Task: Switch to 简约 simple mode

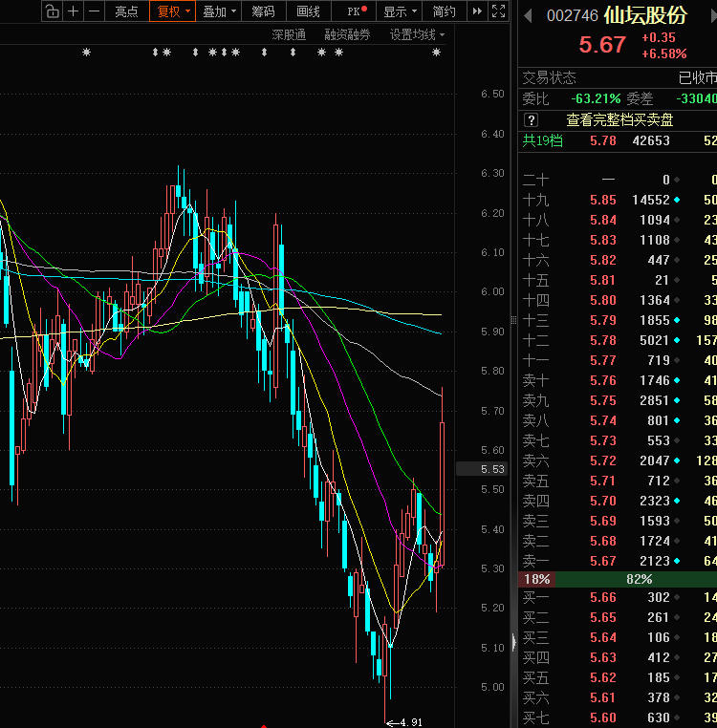Action: (x=444, y=11)
